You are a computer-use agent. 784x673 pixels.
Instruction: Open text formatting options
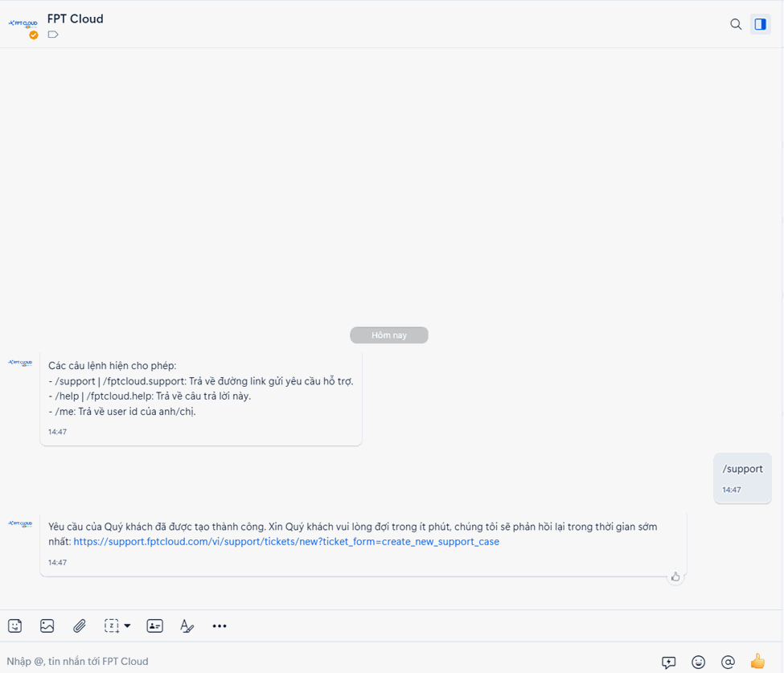(187, 626)
